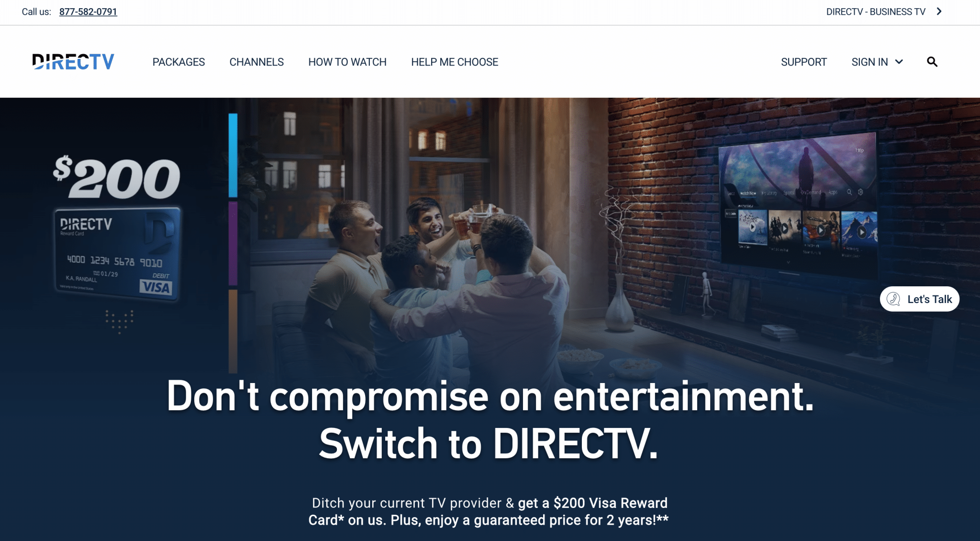Expand the SIGN IN dropdown arrow
The width and height of the screenshot is (980, 541).
click(x=899, y=62)
